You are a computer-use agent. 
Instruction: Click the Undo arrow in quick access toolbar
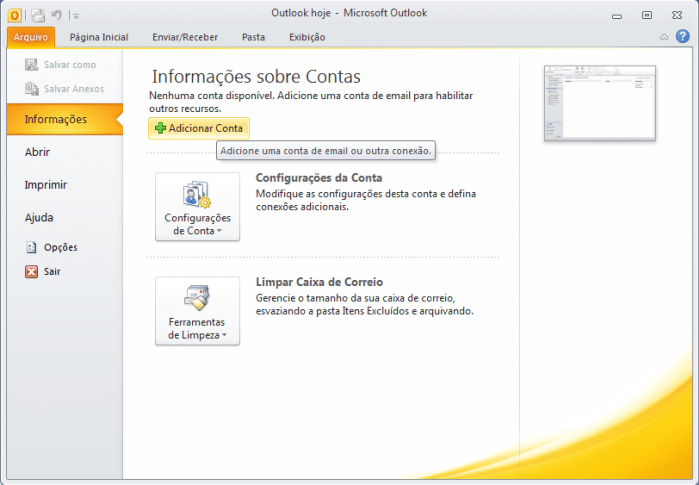click(x=58, y=14)
